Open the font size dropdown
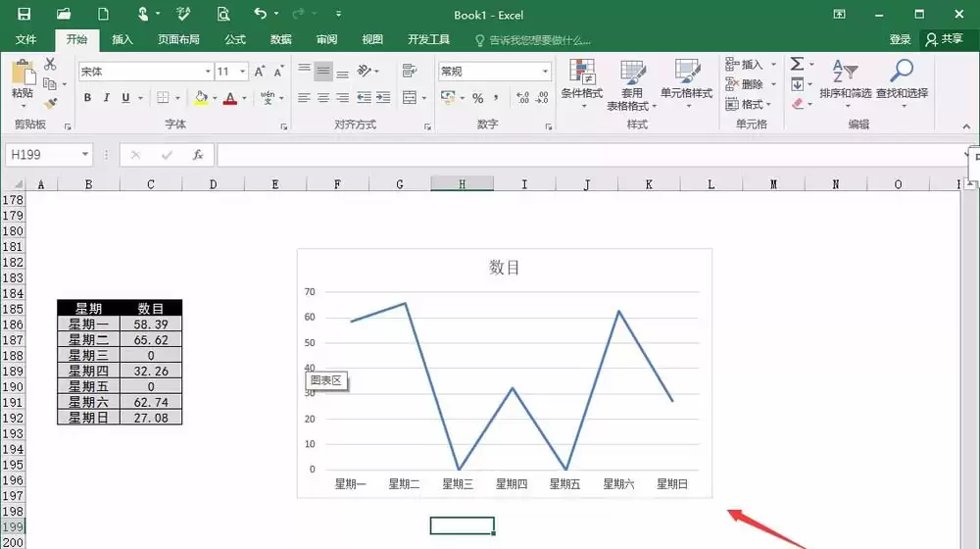 tap(242, 72)
